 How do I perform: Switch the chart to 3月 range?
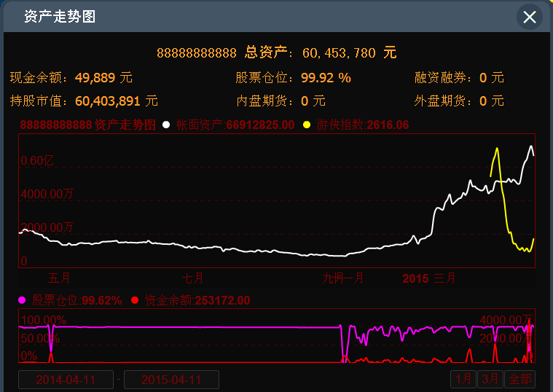pyautogui.click(x=490, y=379)
